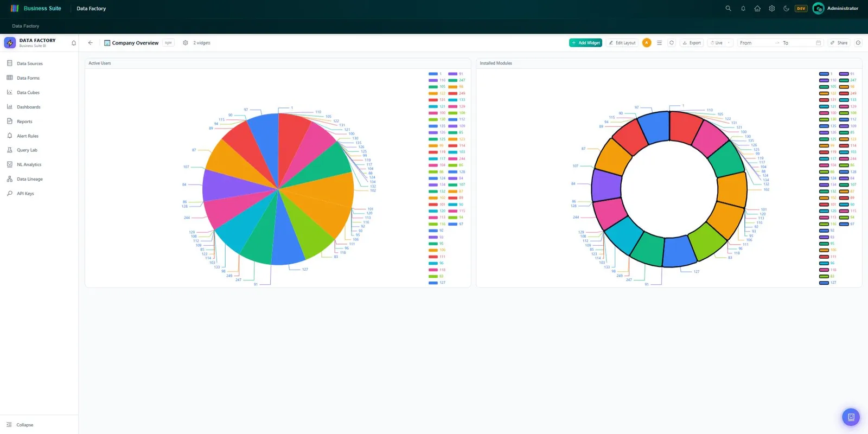Click the Add Widget button
The height and width of the screenshot is (434, 868).
(x=585, y=43)
